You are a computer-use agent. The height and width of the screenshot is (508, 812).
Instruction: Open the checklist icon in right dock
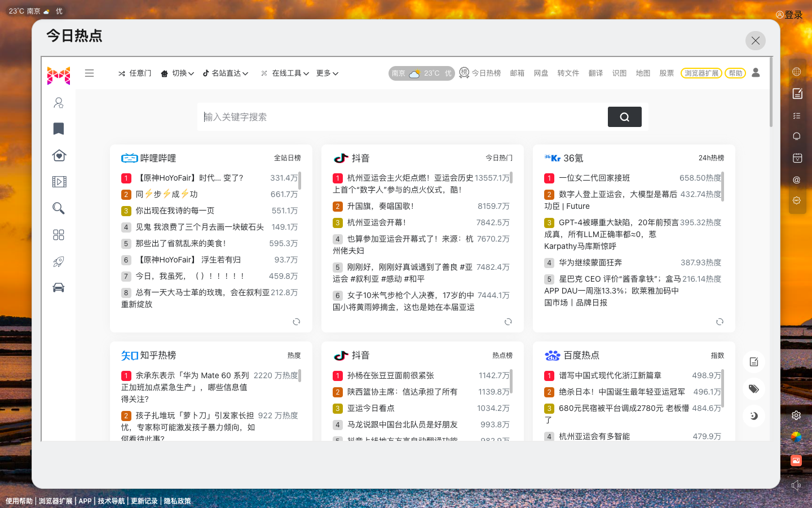pos(797,116)
